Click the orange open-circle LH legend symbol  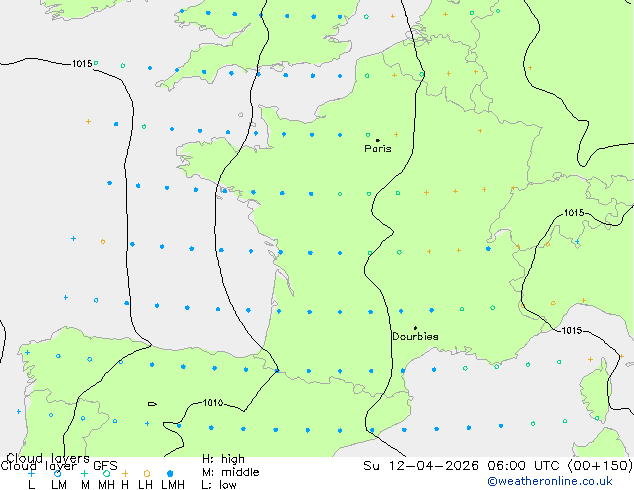pos(146,473)
